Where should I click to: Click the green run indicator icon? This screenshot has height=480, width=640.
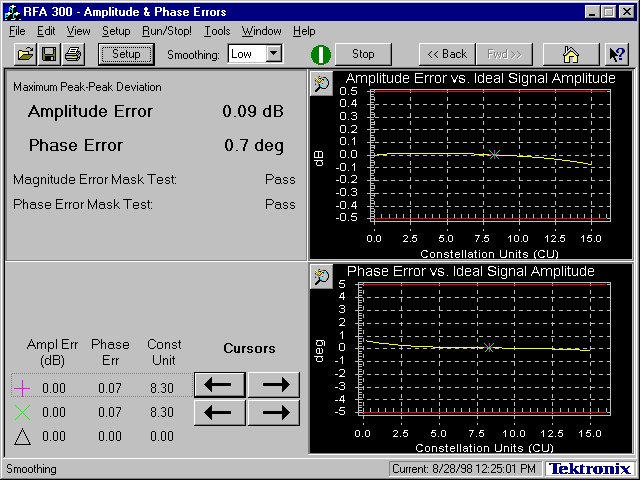click(x=321, y=55)
